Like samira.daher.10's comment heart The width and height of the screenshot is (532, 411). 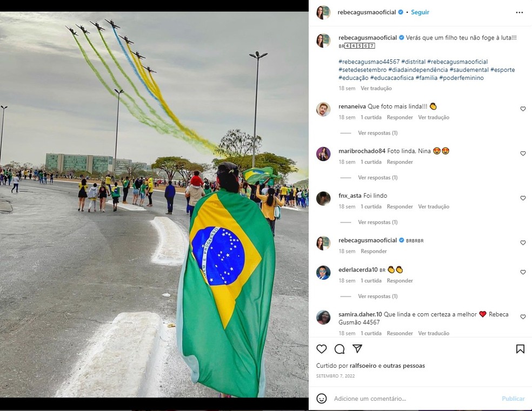[523, 317]
